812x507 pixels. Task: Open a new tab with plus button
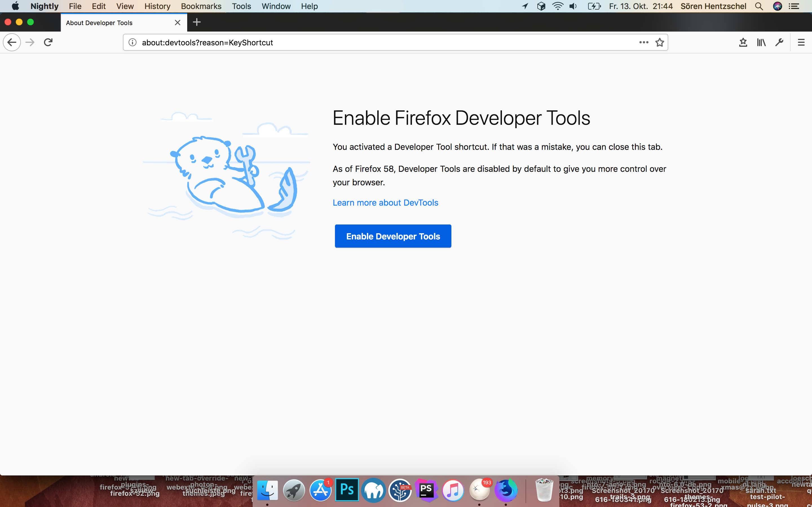(x=197, y=22)
